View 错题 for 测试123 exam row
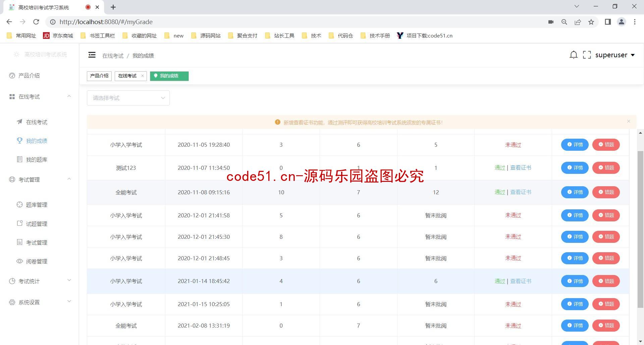The width and height of the screenshot is (644, 345). coord(606,168)
